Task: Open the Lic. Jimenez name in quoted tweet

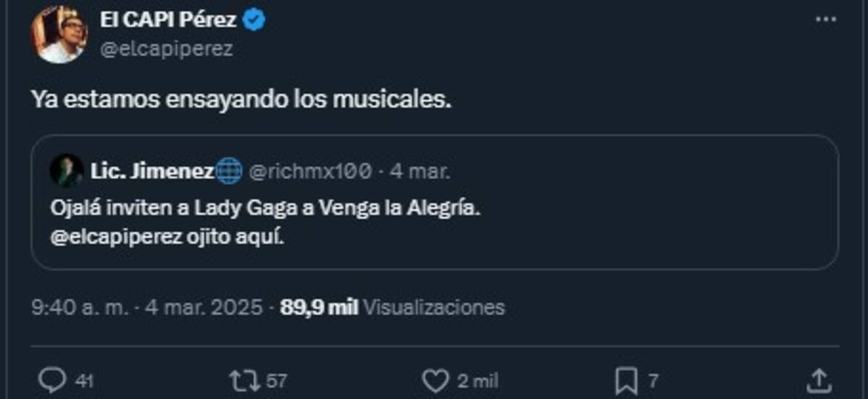Action: (152, 172)
